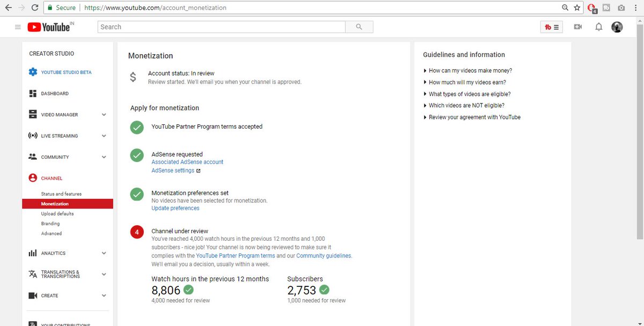This screenshot has height=326, width=644.
Task: Expand "Review your agreement with YouTube"
Action: (x=472, y=117)
